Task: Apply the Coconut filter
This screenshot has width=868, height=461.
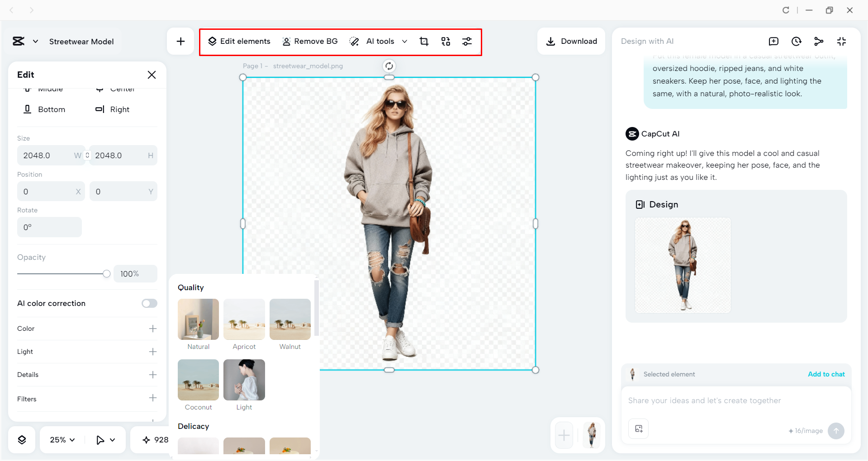Action: (198, 380)
